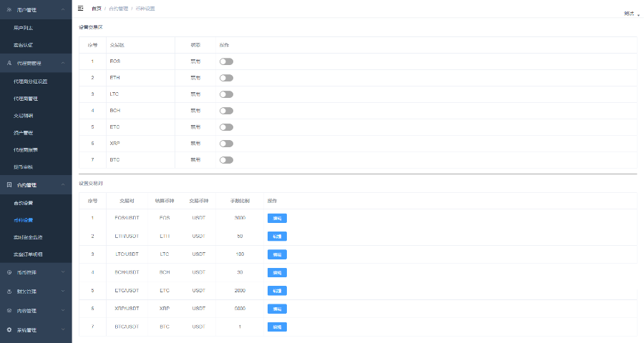Edit the EOS/USDT trading pair
Image resolution: width=644 pixels, height=343 pixels.
coord(277,218)
